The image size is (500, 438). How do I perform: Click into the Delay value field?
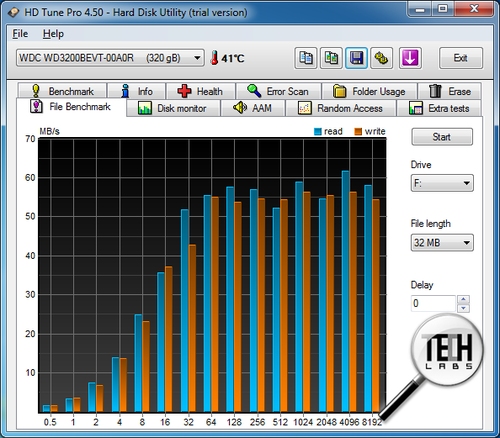[x=433, y=303]
